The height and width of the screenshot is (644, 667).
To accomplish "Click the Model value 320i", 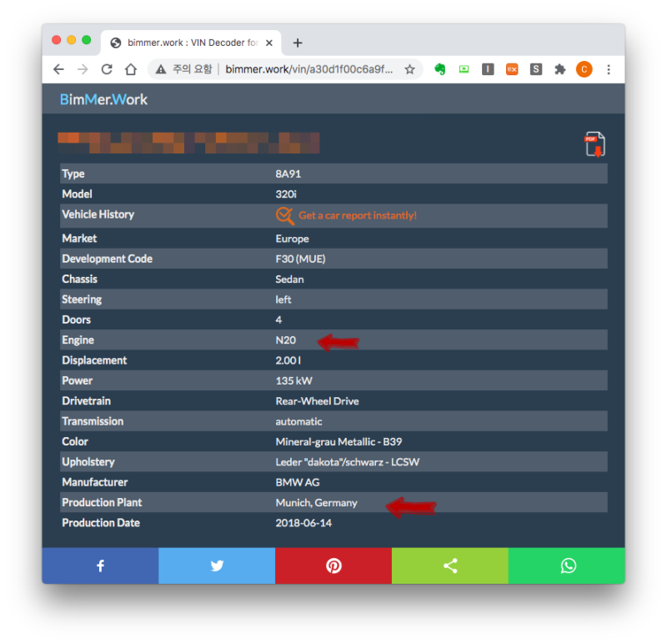I will click(x=286, y=194).
